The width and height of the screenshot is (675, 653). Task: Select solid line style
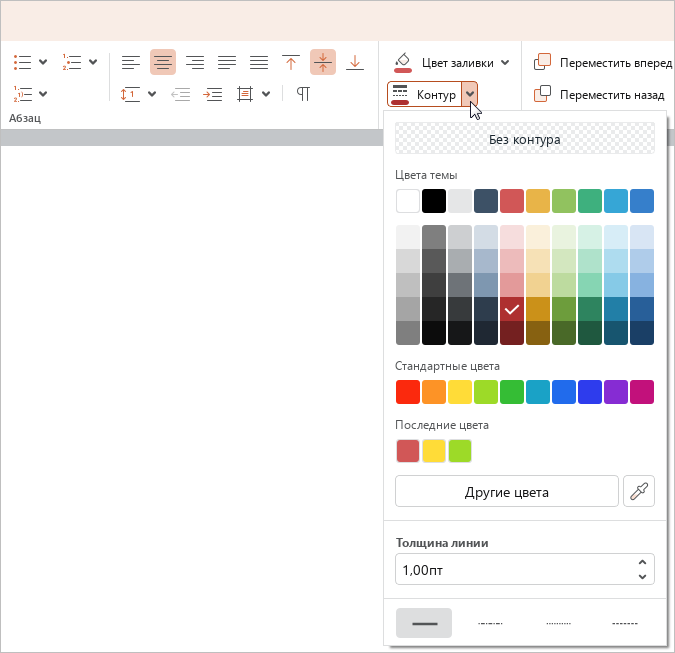[x=424, y=623]
